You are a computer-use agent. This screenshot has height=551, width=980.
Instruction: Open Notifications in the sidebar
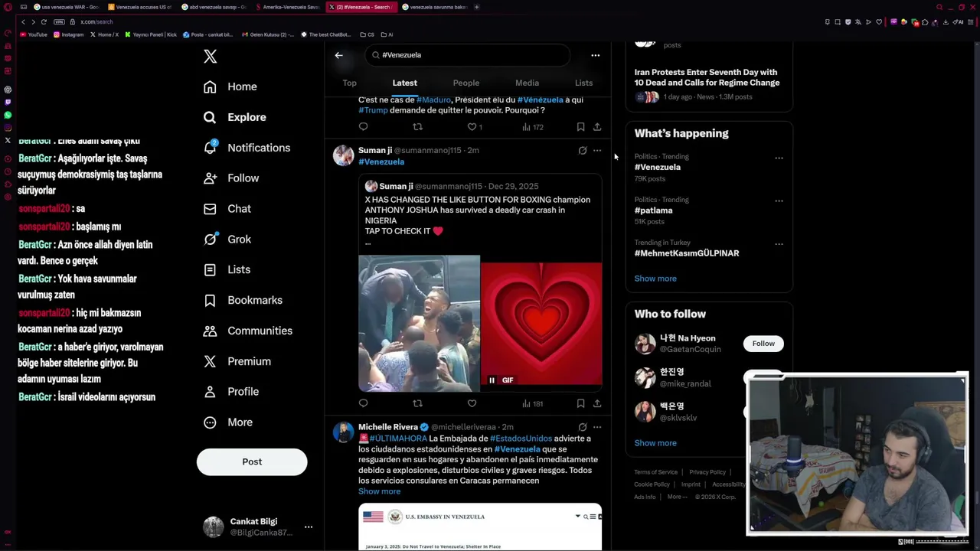pyautogui.click(x=247, y=148)
